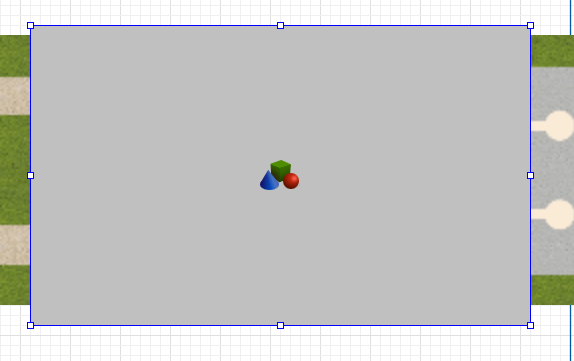The height and width of the screenshot is (361, 574).
Task: Select the top-right corner resize handle
Action: coord(530,26)
